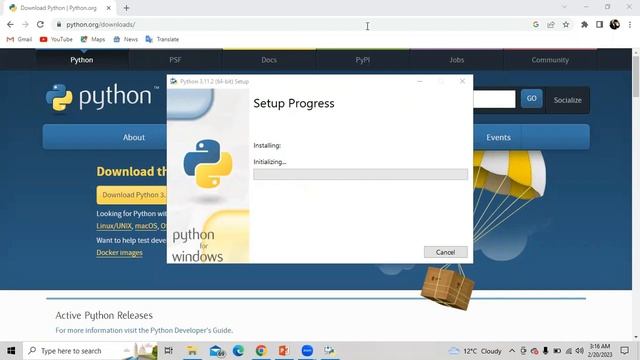640x360 pixels.
Task: Select the PSF top navigation tab
Action: (176, 60)
